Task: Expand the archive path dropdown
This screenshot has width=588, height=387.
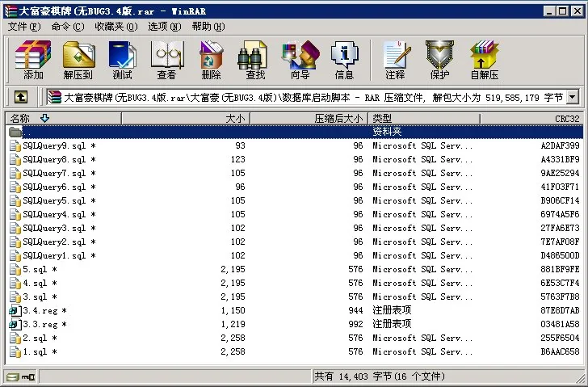Action: point(573,97)
